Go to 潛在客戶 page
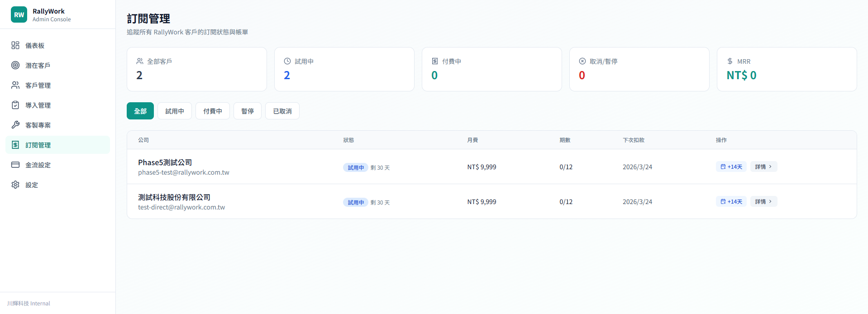 tap(57, 65)
